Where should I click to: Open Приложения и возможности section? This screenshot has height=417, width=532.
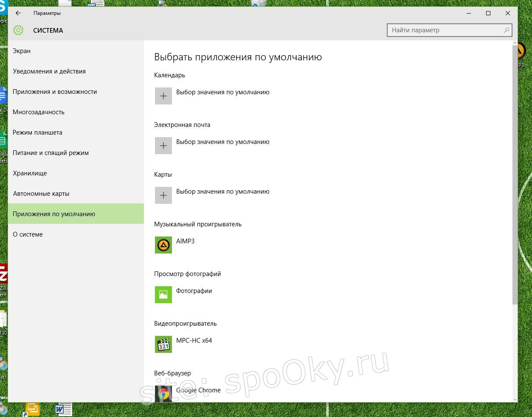point(76,92)
